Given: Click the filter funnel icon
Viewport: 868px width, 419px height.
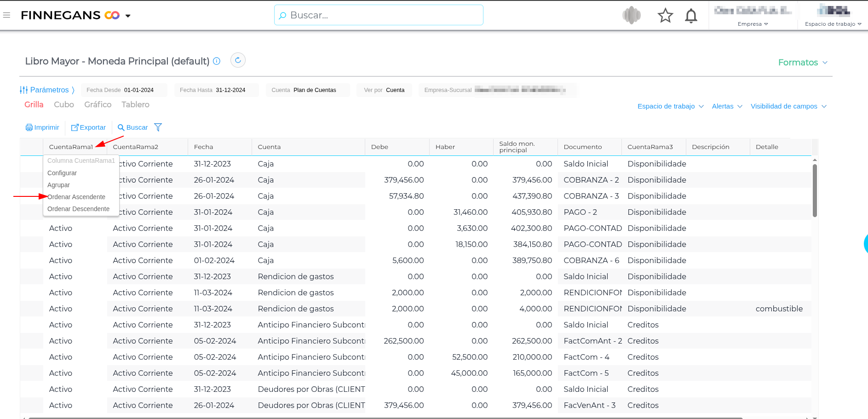Looking at the screenshot, I should (x=158, y=127).
